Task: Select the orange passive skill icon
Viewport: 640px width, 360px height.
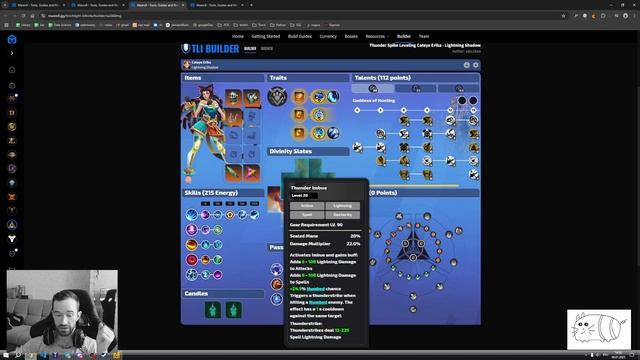Action: (x=277, y=284)
